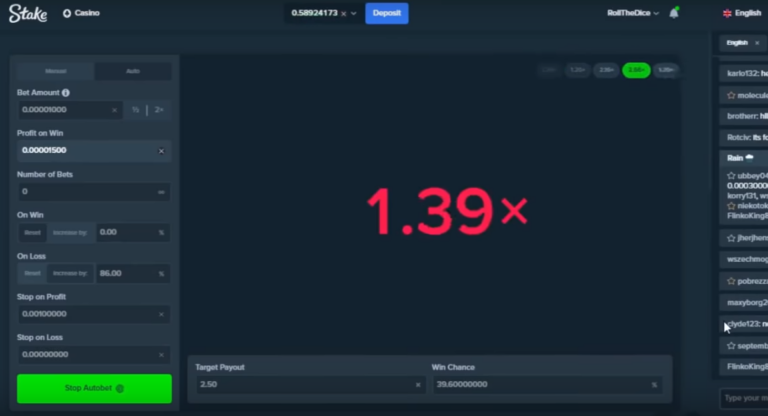Select the On Loss Reset option
The height and width of the screenshot is (416, 768).
pyautogui.click(x=32, y=273)
